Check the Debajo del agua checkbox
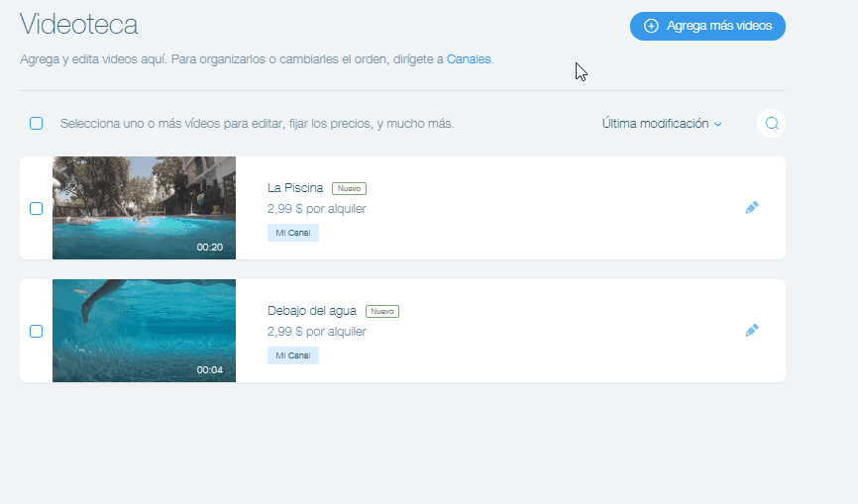This screenshot has height=504, width=858. pos(37,332)
